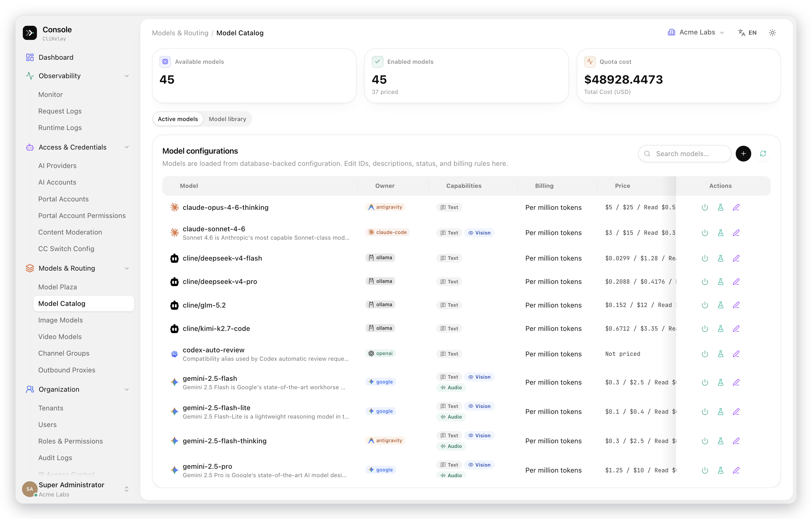Go to Outbound Proxies
This screenshot has height=519, width=812.
pyautogui.click(x=66, y=370)
